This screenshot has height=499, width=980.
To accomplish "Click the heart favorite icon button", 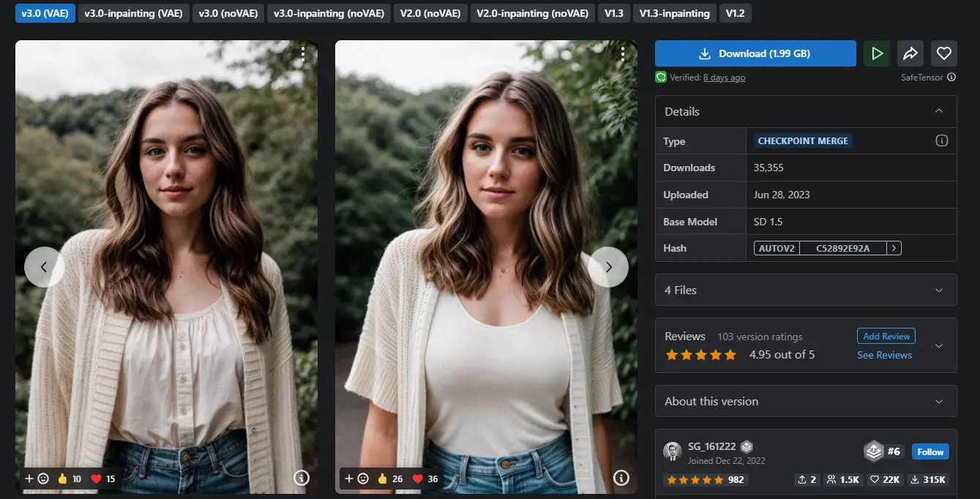I will coord(944,53).
